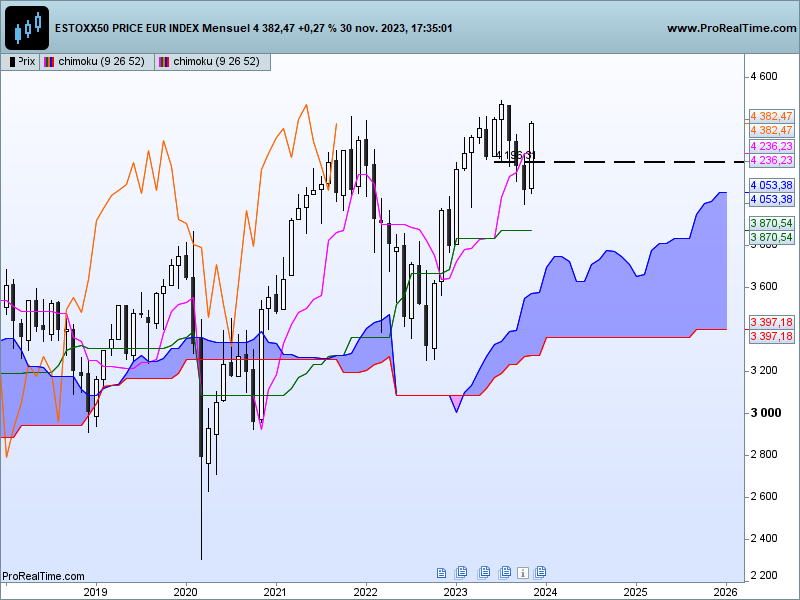Click the upper red 3 397,18 value tag
This screenshot has height=600, width=800.
(x=771, y=322)
